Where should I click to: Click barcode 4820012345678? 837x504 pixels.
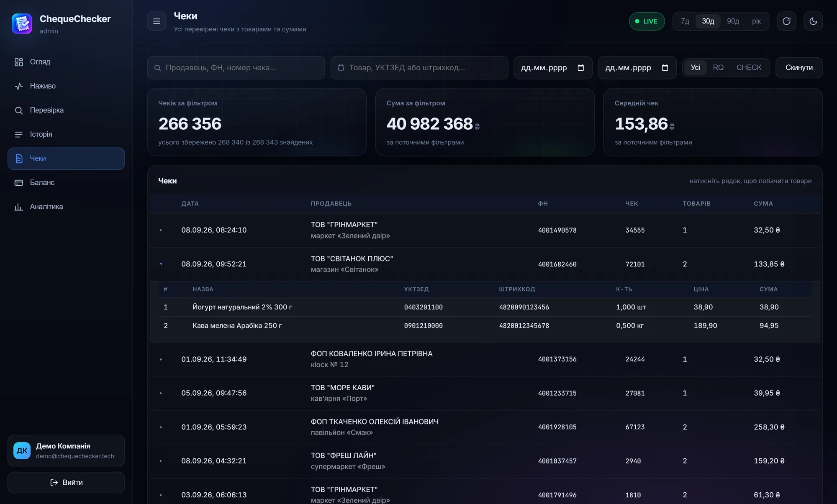click(524, 326)
